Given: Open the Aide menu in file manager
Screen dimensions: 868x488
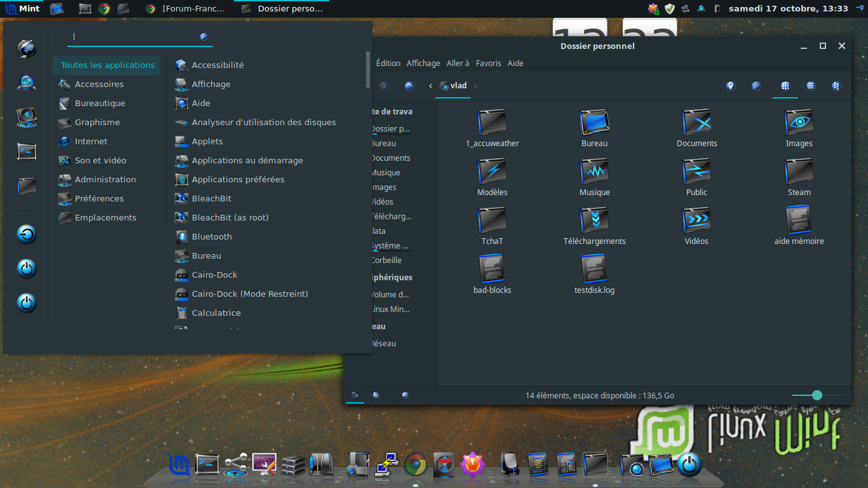Looking at the screenshot, I should (x=515, y=63).
